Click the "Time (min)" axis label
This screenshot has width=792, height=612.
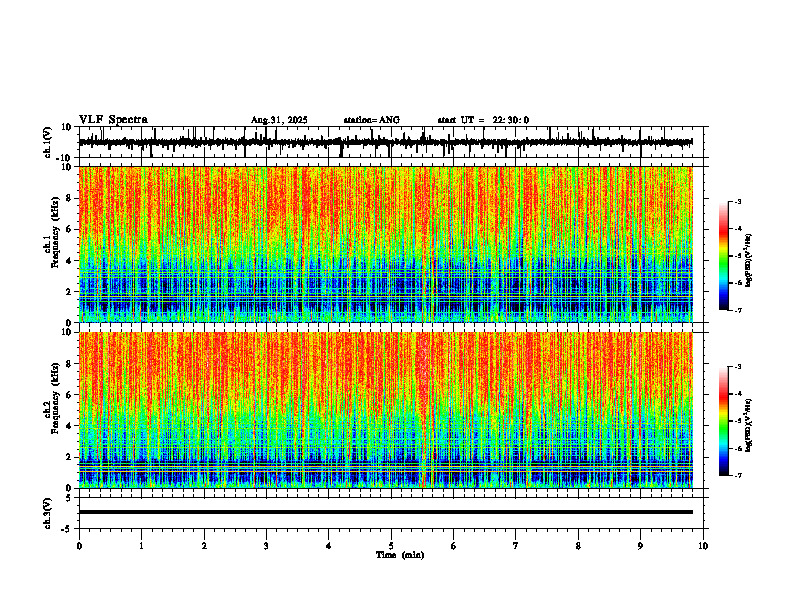(x=400, y=555)
